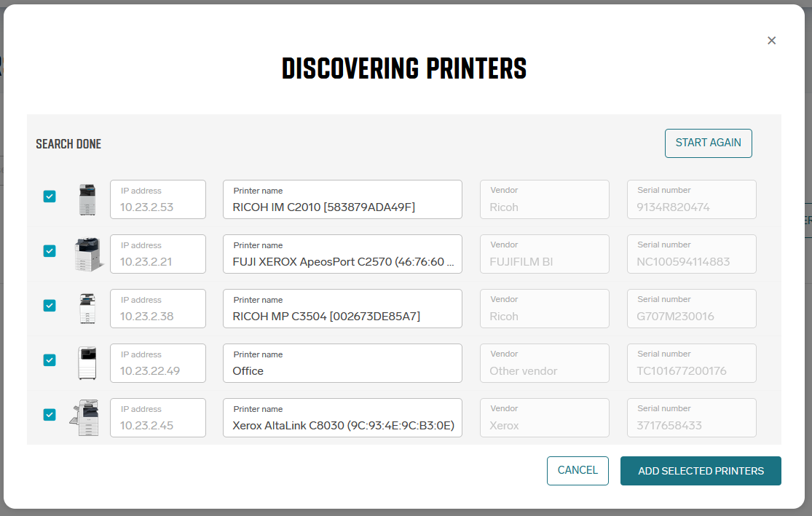Click the Xerox AltaLink printer name field
Viewport: 812px width, 516px height.
tap(342, 425)
